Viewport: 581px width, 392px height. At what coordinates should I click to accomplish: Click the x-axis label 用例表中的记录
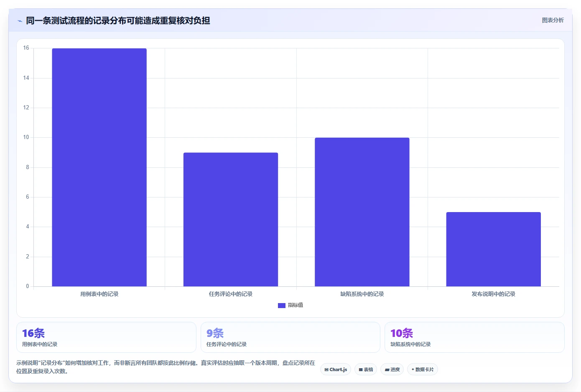coord(99,294)
